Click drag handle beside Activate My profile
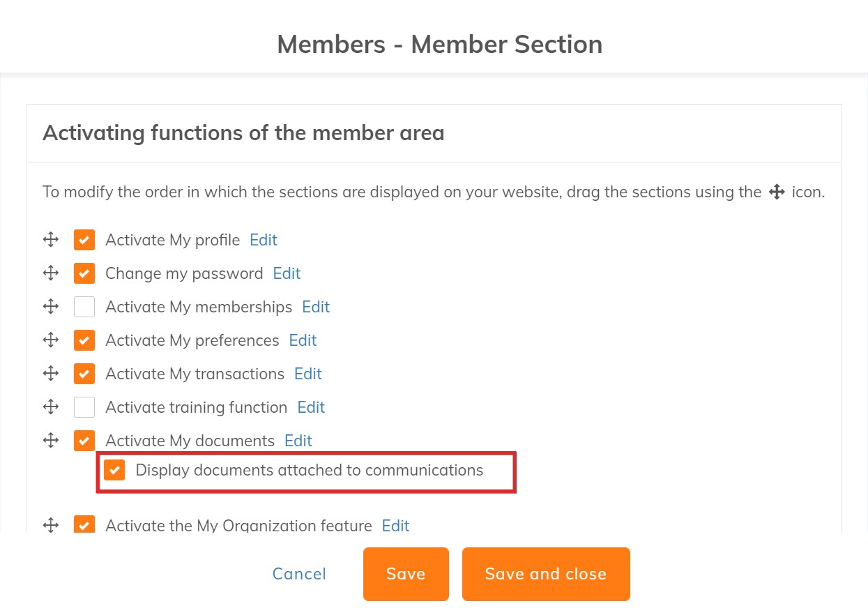 tap(51, 240)
